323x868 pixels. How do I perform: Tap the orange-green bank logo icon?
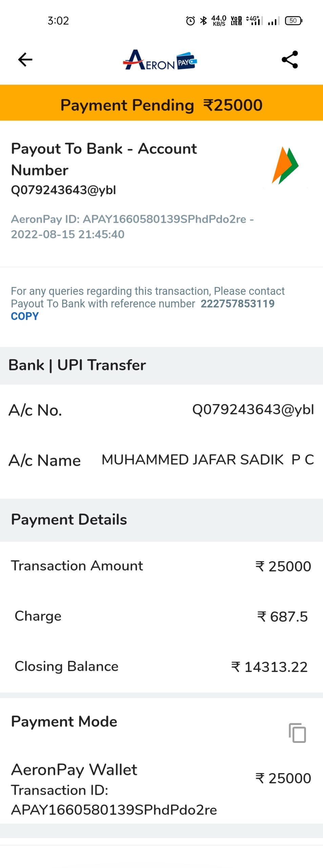[285, 165]
